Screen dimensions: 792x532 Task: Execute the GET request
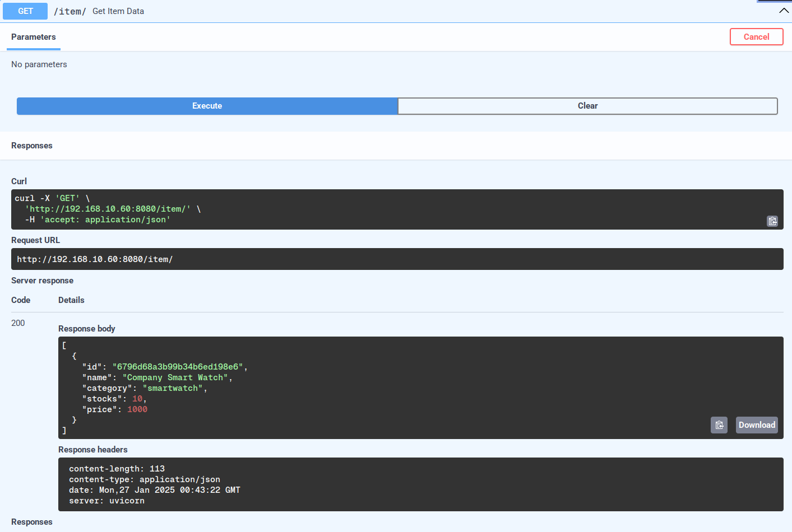click(x=207, y=106)
